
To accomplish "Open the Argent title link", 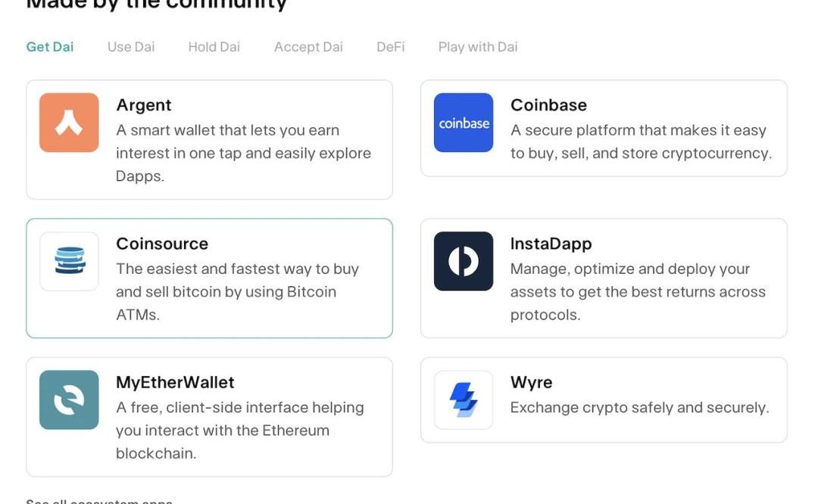I will (144, 105).
